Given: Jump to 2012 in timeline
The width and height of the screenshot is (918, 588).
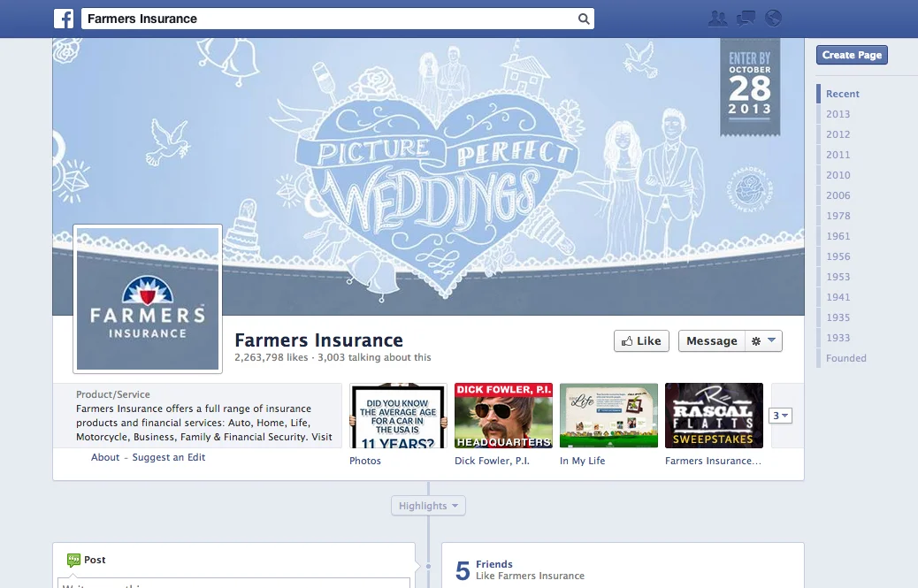Looking at the screenshot, I should coord(838,134).
